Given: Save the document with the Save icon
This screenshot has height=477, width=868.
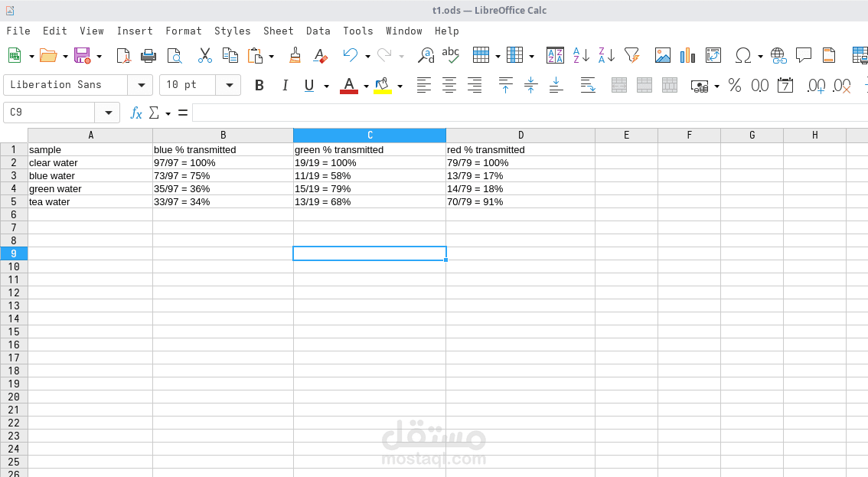Looking at the screenshot, I should (x=83, y=55).
